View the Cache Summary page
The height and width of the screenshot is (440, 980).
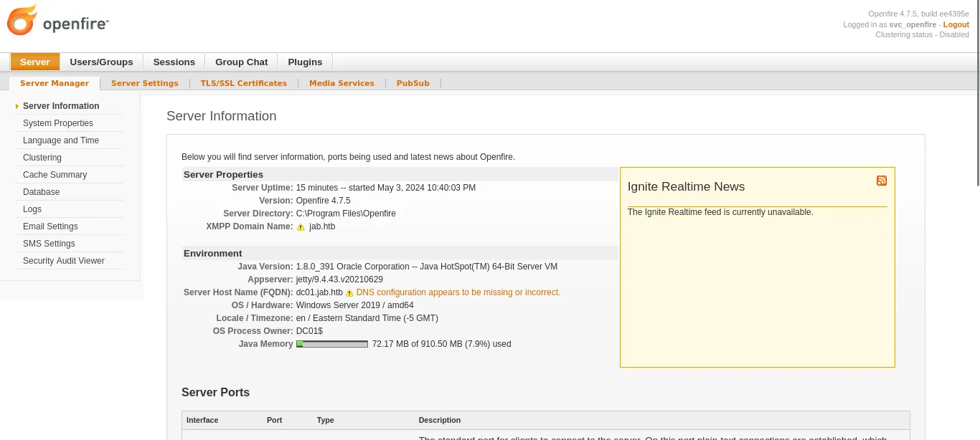55,175
